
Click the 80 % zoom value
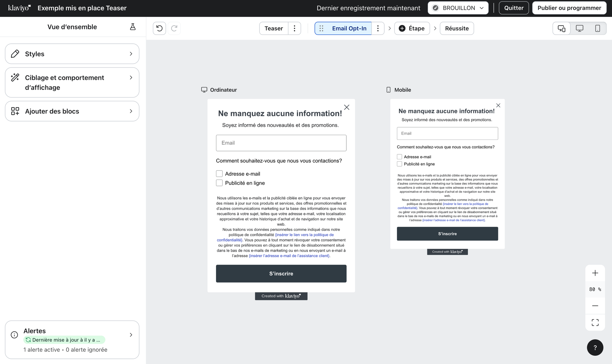tap(595, 289)
